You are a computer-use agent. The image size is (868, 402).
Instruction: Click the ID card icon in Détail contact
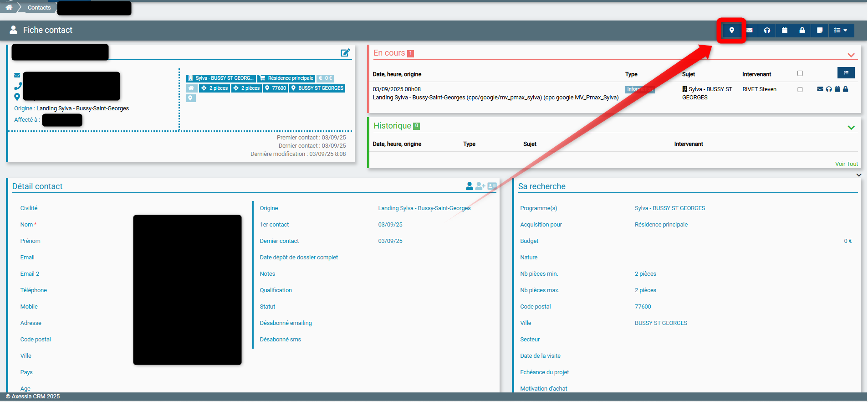[492, 186]
